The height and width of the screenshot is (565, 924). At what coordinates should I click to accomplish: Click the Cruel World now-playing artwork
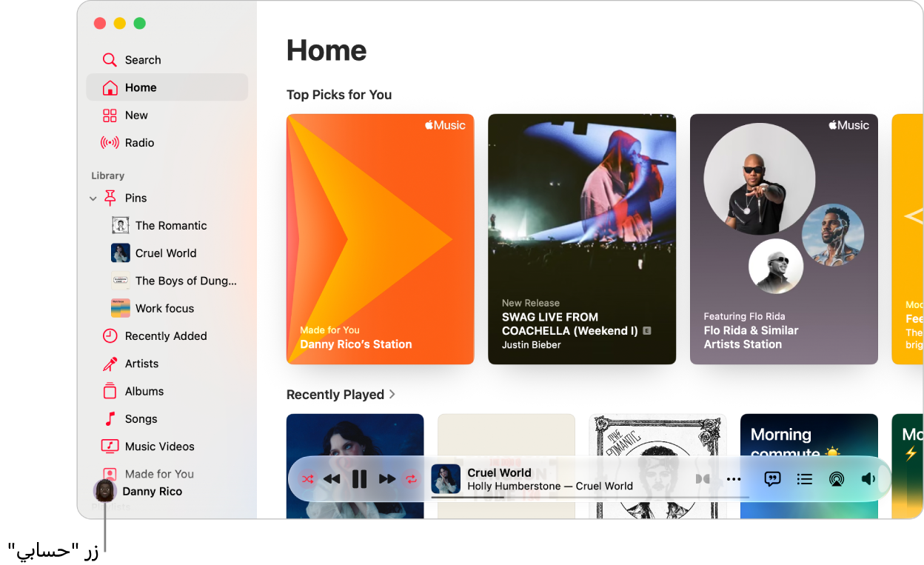[x=446, y=479]
